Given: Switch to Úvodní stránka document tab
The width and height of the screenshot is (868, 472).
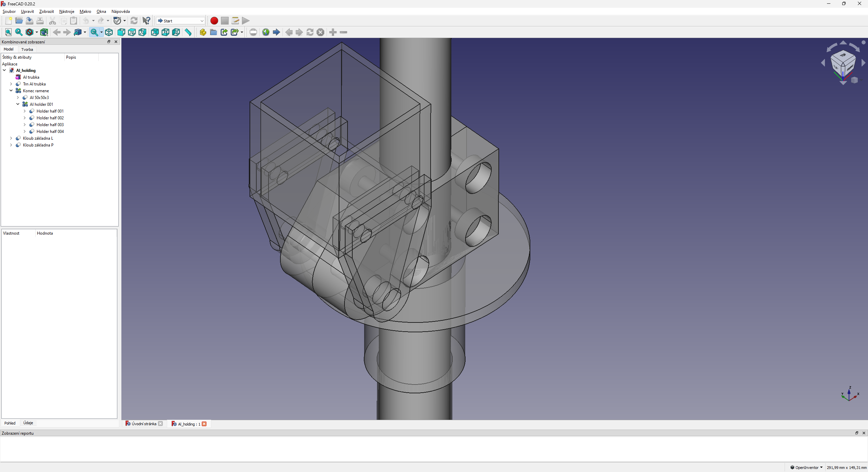Looking at the screenshot, I should (143, 424).
